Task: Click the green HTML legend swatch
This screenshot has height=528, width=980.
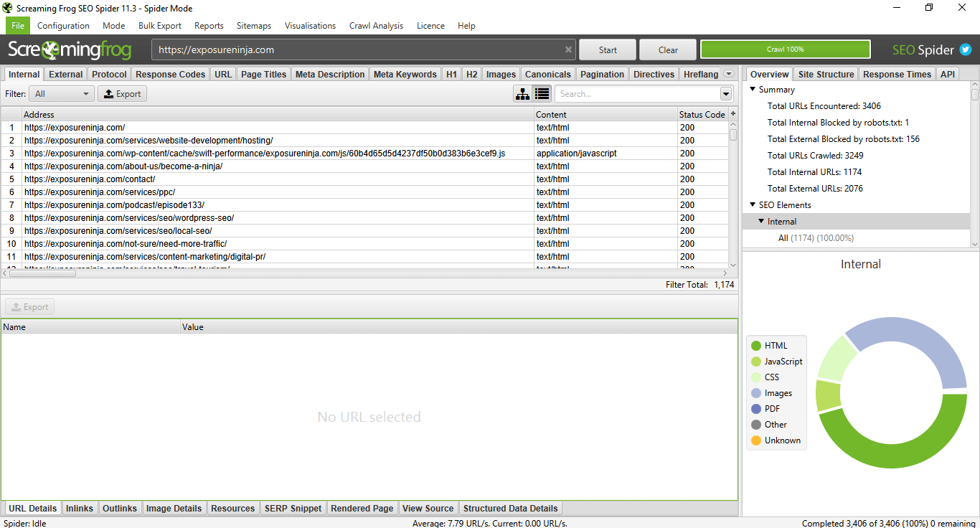Action: 756,346
